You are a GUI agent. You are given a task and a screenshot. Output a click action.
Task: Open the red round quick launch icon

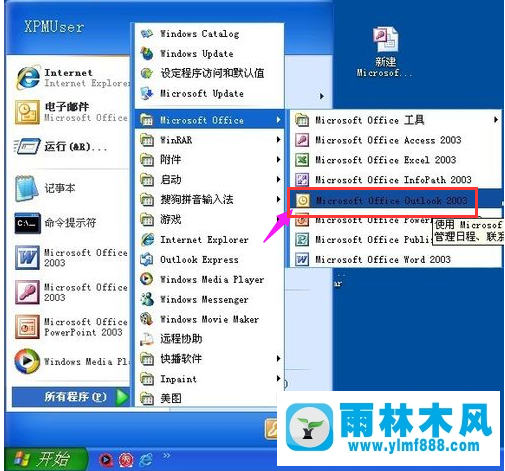(x=126, y=460)
